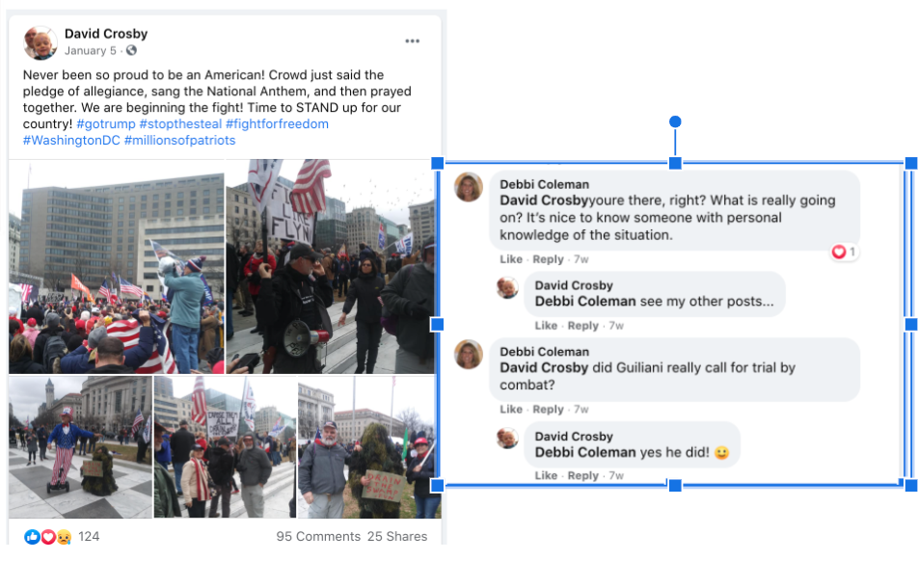The image size is (918, 588).
Task: Click the heart reaction icon below photos
Action: click(x=48, y=537)
